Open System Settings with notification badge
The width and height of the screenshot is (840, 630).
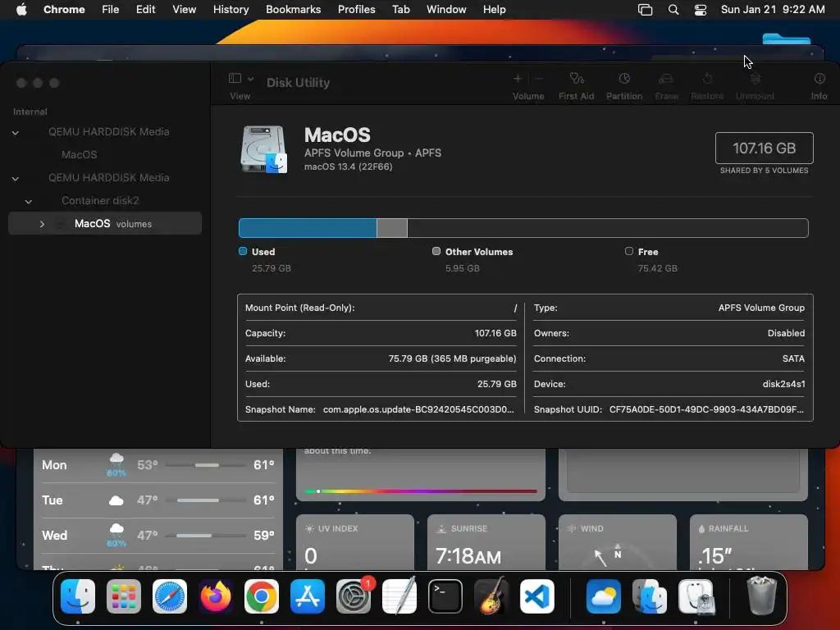pyautogui.click(x=354, y=596)
